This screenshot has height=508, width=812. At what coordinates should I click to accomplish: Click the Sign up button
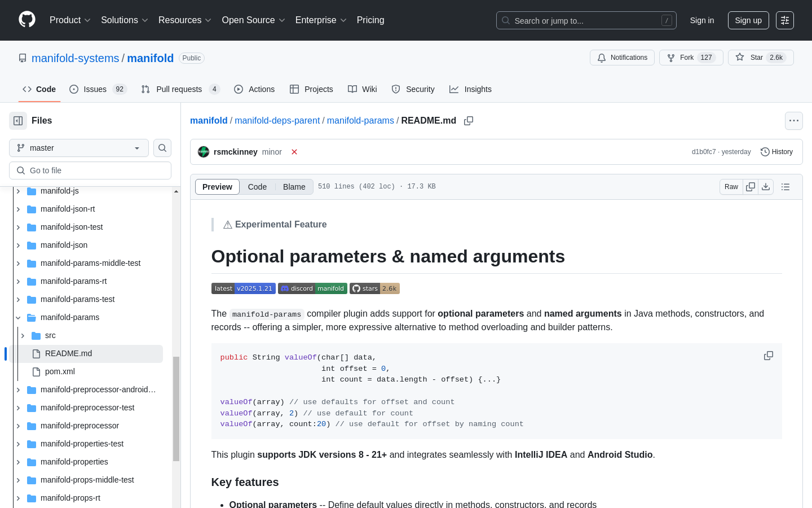748,20
